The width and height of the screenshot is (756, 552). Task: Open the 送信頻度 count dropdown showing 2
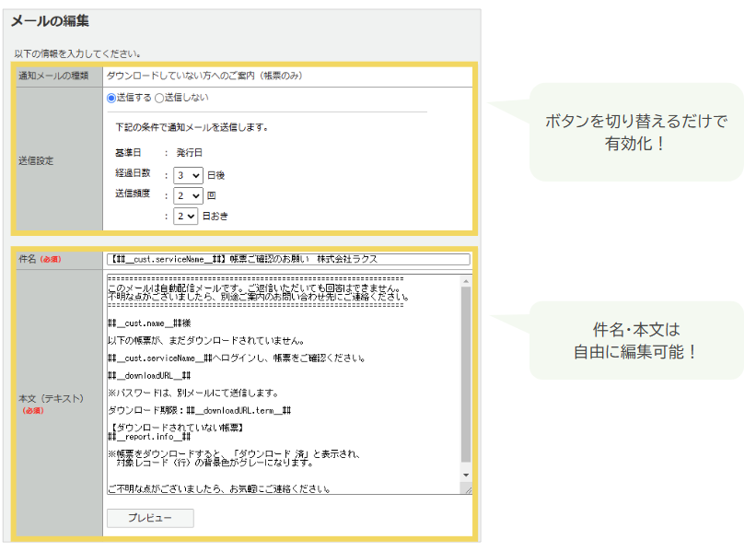pyautogui.click(x=189, y=194)
